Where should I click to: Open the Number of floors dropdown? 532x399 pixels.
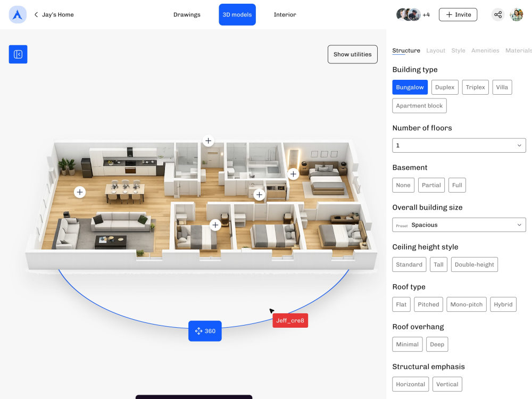point(459,145)
